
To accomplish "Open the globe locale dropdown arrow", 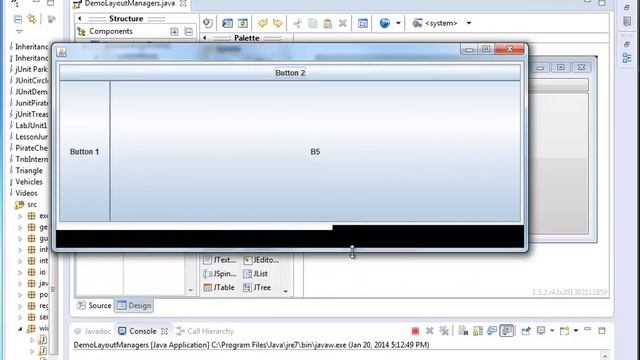I will (398, 23).
